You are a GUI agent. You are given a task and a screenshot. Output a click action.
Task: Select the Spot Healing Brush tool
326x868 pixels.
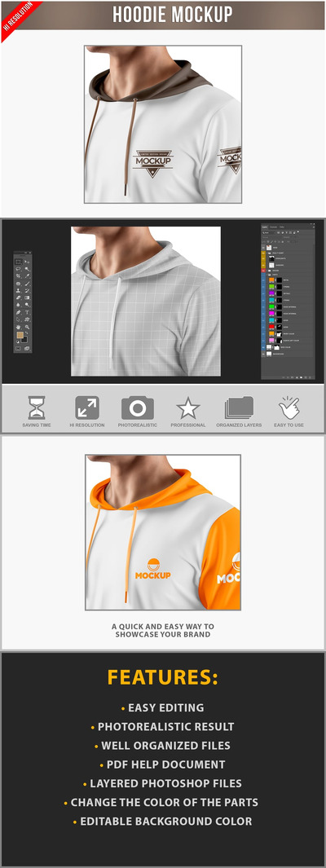coord(18,284)
